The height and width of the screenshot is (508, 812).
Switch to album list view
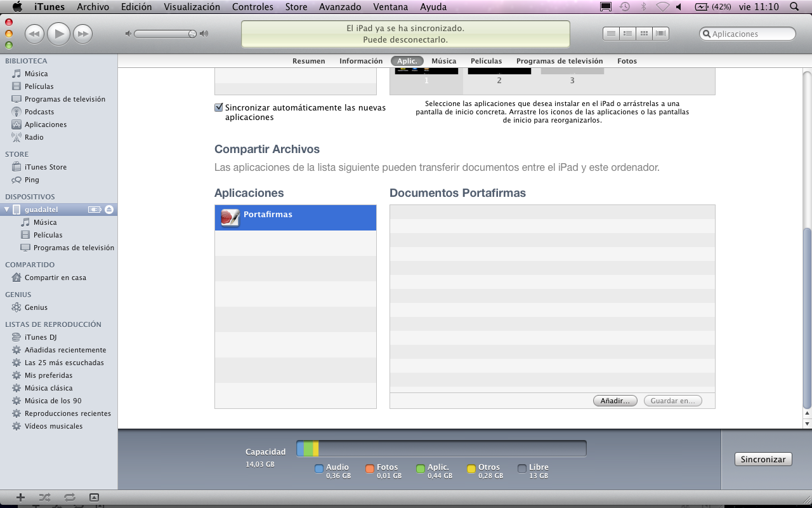[x=627, y=34]
